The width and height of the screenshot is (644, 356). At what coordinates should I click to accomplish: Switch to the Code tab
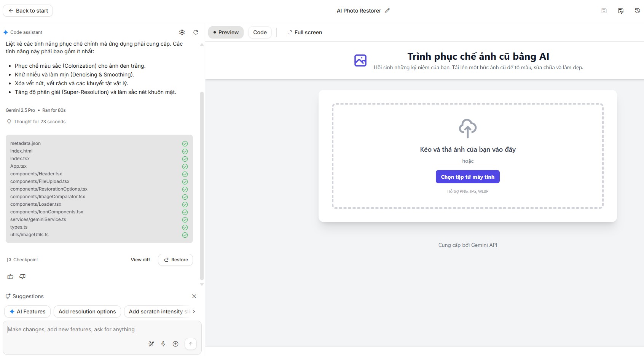click(x=260, y=32)
